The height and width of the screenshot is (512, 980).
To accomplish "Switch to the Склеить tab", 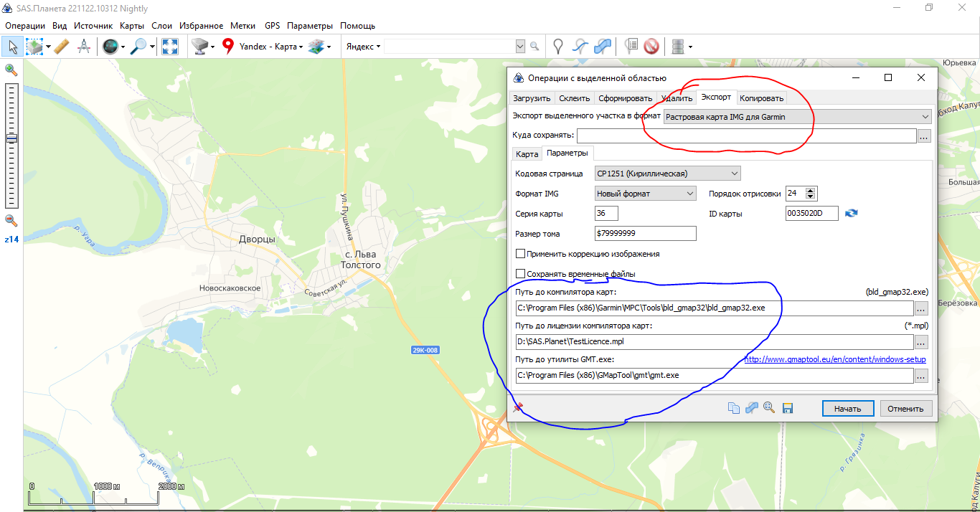I will (575, 98).
